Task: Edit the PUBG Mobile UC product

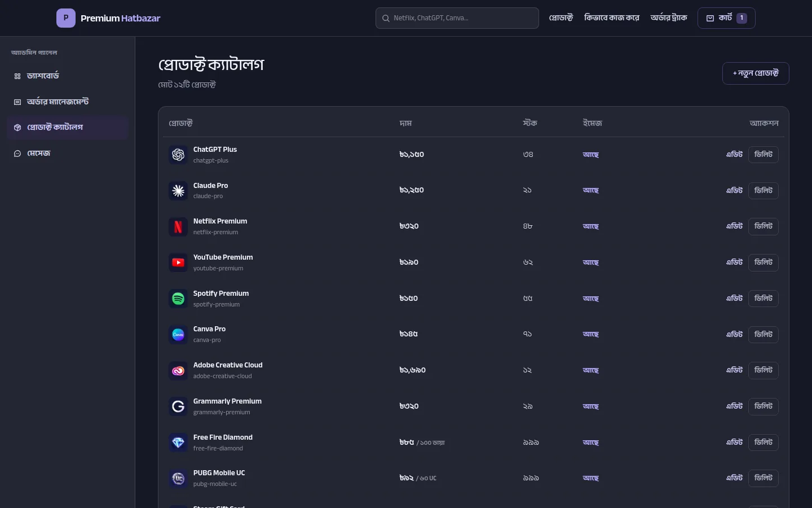Action: click(x=734, y=478)
